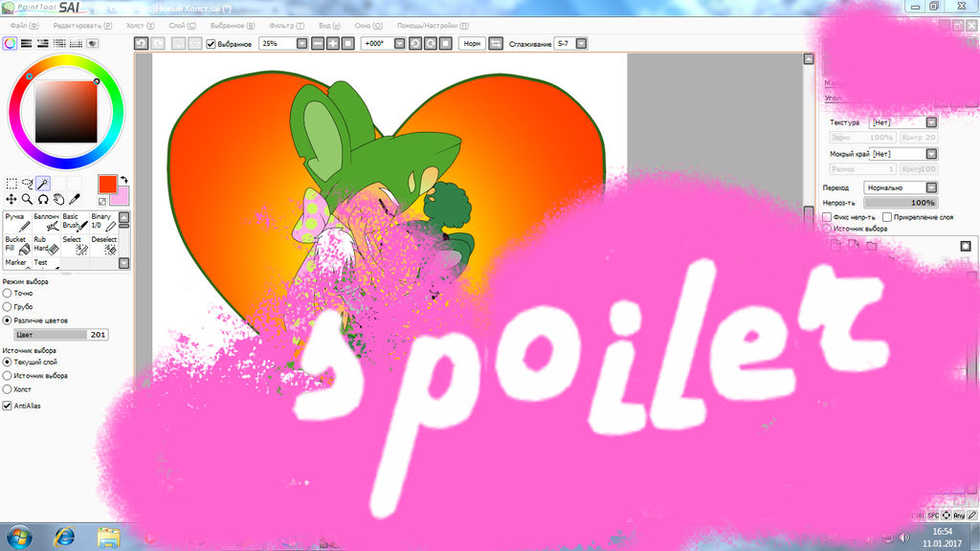Viewport: 980px width, 551px height.
Task: Open the Мокрый край dropdown
Action: [931, 154]
